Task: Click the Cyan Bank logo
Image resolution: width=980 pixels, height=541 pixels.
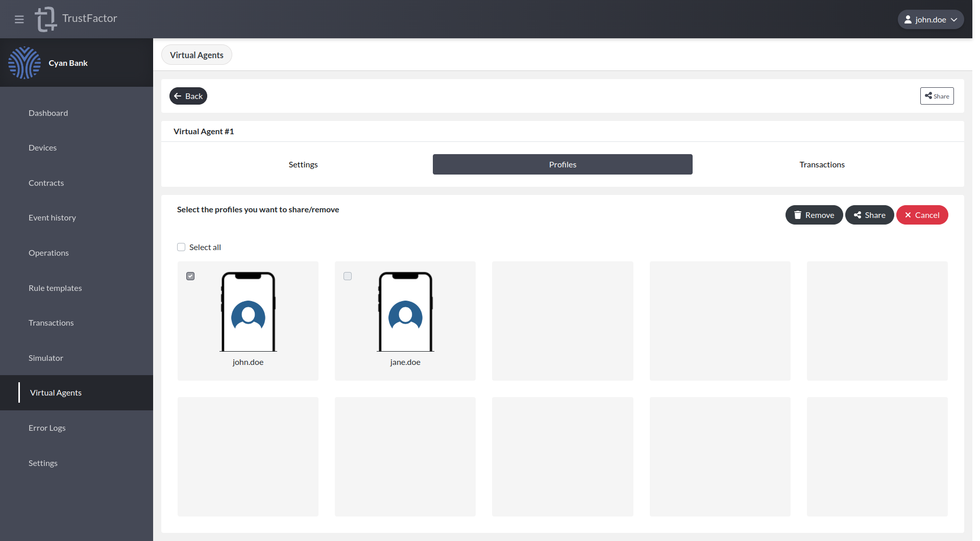Action: click(x=24, y=62)
